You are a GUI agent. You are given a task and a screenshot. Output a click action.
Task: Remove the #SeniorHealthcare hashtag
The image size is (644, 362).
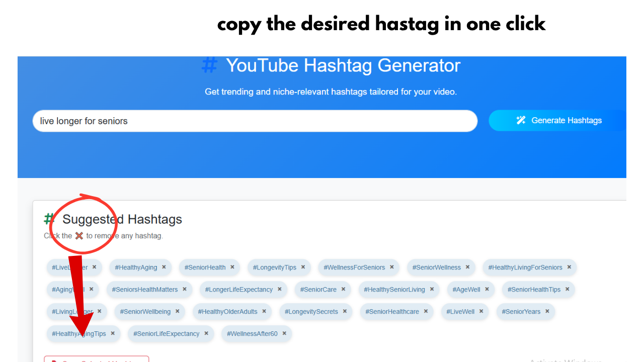pos(426,312)
